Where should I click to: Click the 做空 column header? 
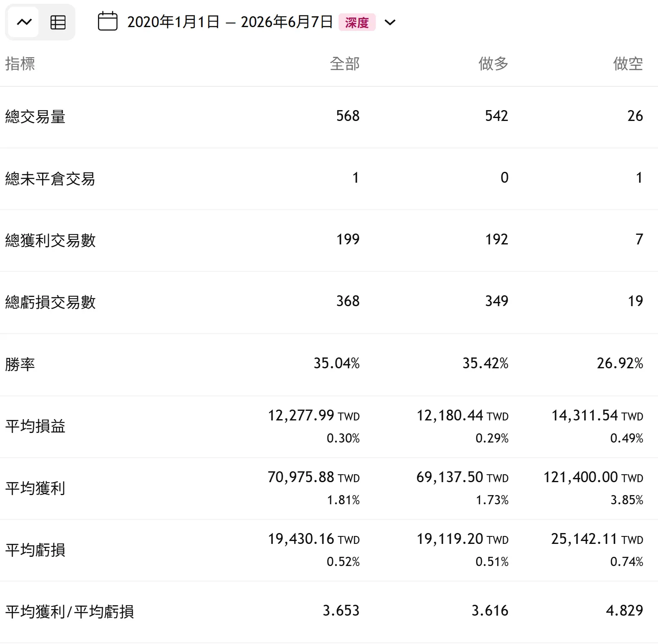coord(628,64)
